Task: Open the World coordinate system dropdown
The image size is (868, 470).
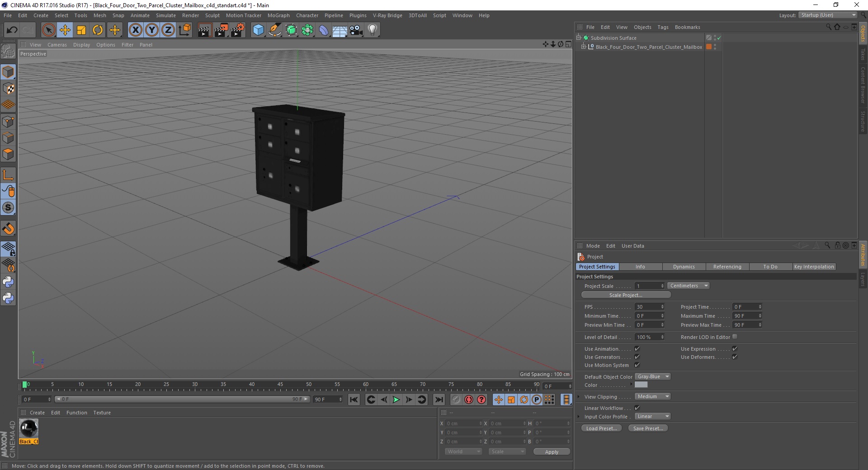Action: [463, 451]
